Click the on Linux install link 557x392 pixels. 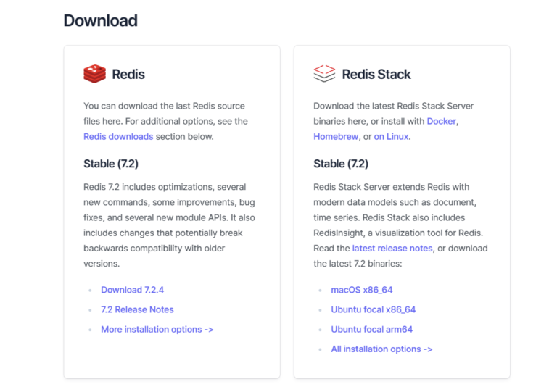point(391,137)
